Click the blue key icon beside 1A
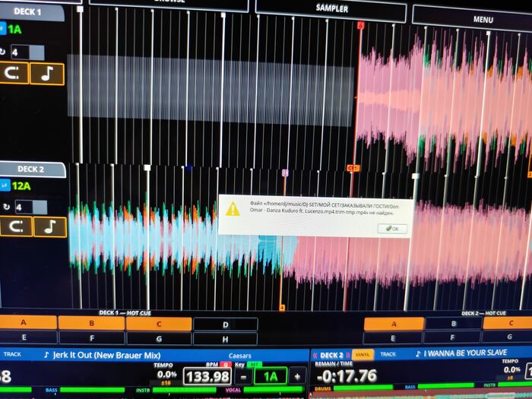This screenshot has width=532, height=399. click(3, 29)
